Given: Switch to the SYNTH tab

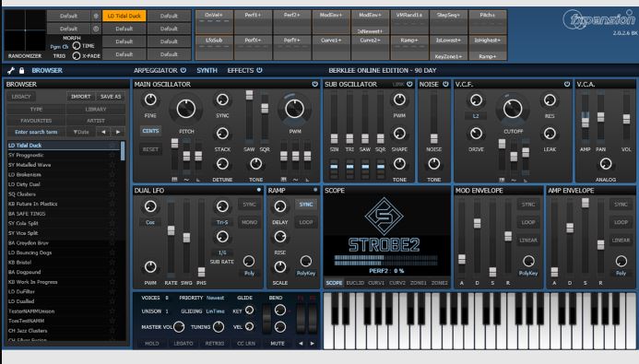Looking at the screenshot, I should 207,70.
